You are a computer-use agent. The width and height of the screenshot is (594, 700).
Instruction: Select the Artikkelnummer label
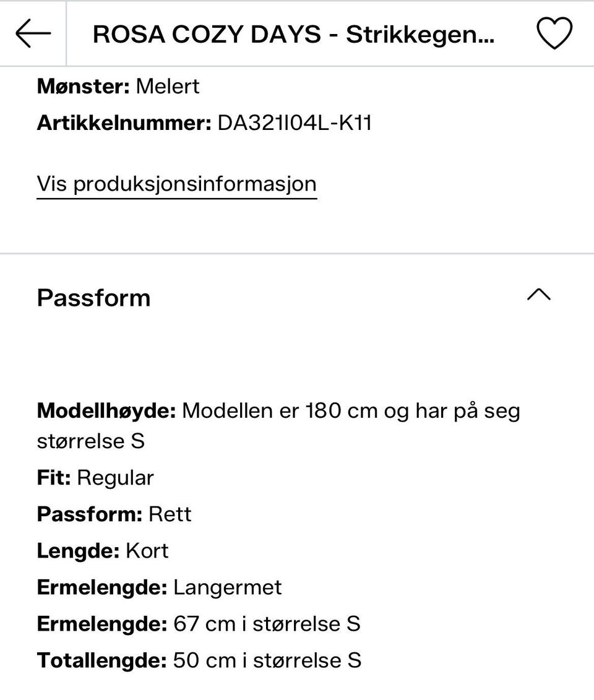(x=124, y=123)
